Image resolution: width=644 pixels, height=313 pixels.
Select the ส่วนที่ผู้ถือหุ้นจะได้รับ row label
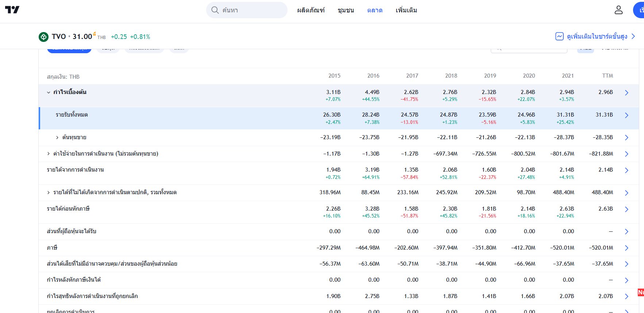[72, 231]
